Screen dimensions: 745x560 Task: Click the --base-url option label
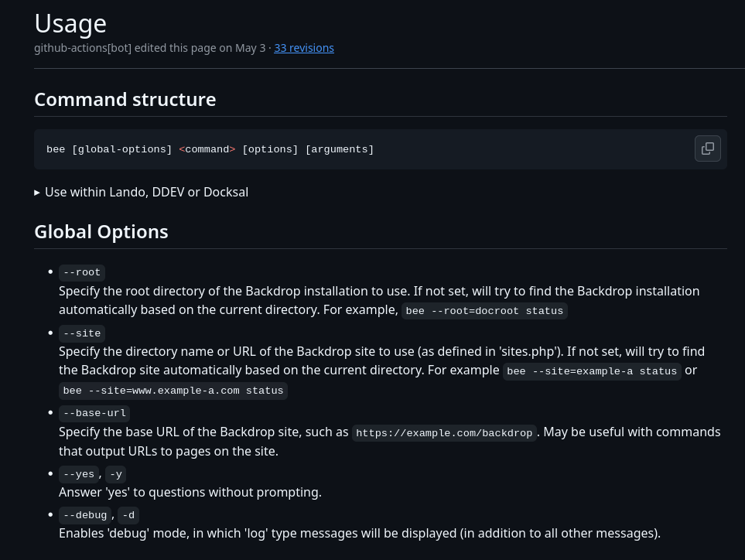click(94, 413)
